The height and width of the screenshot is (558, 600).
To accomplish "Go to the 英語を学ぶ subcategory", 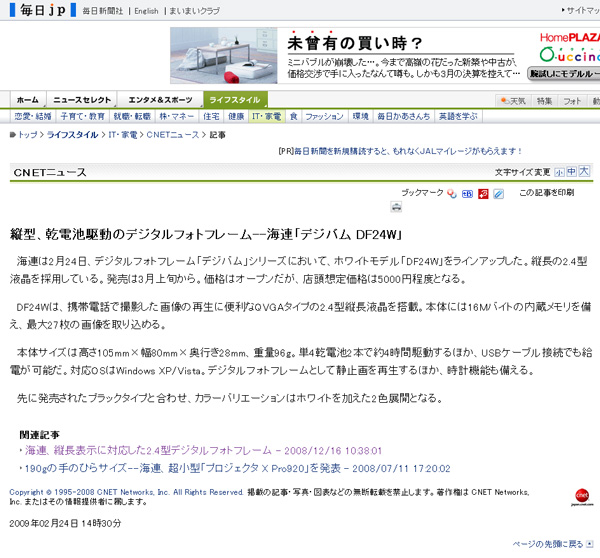I will coord(458,116).
